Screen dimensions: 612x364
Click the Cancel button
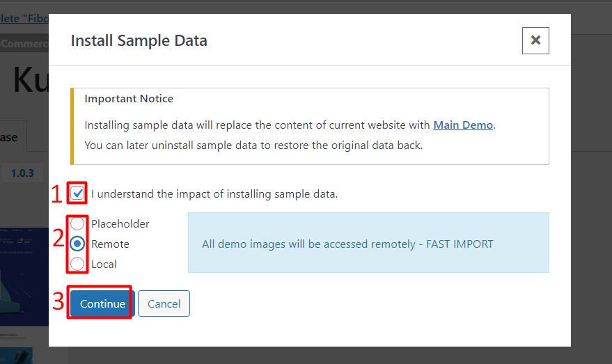pyautogui.click(x=164, y=303)
